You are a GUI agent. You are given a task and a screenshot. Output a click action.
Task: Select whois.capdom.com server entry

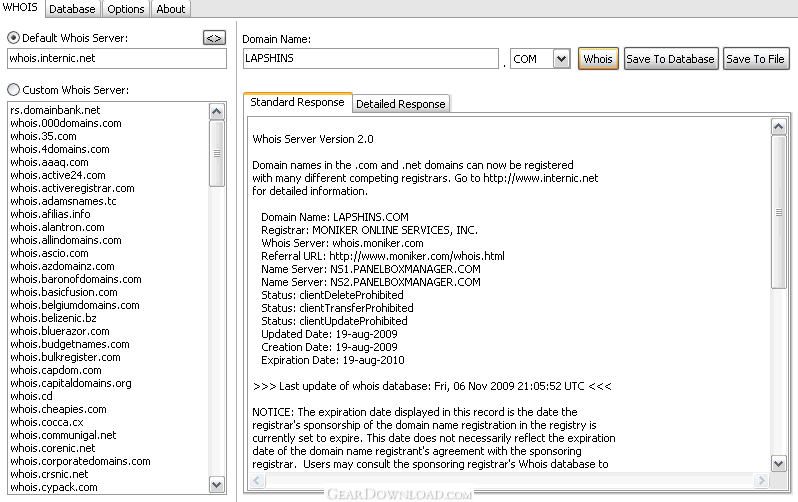click(55, 370)
